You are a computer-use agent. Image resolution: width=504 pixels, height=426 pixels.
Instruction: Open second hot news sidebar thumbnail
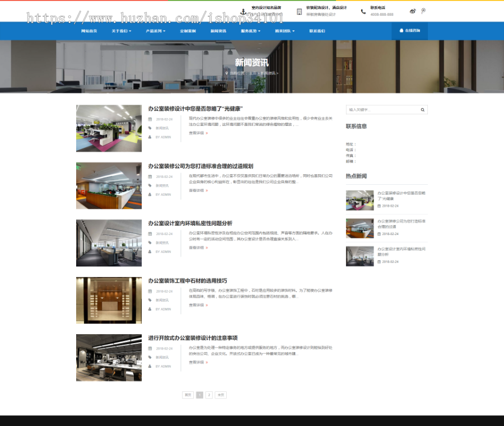[x=360, y=228]
